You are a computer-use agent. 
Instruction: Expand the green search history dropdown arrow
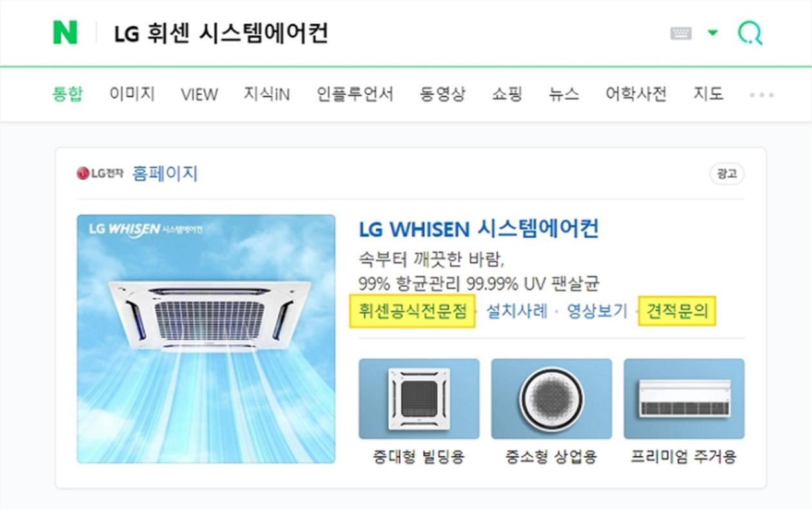click(712, 33)
